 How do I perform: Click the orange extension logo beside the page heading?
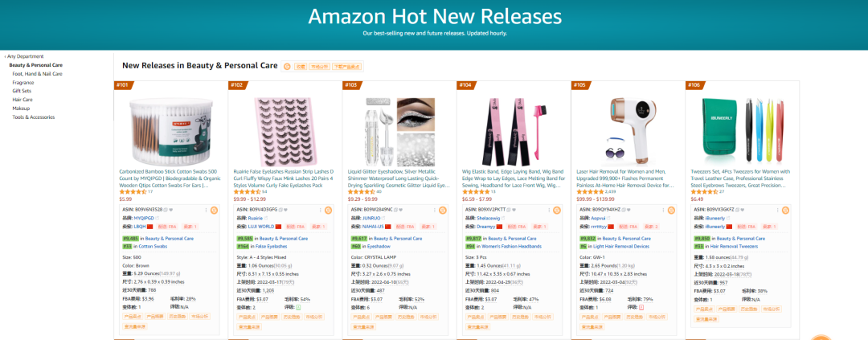287,67
